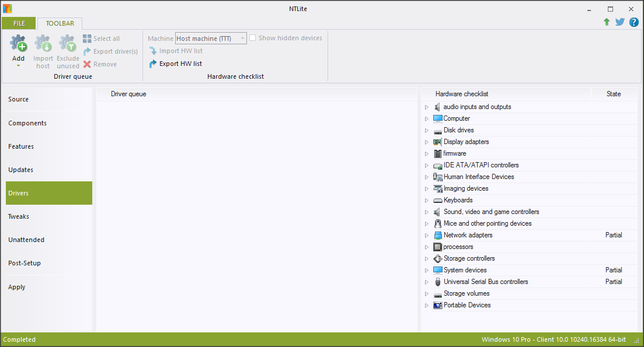Select the Universal Serial Bus controllers icon
This screenshot has height=347, width=644.
(438, 282)
